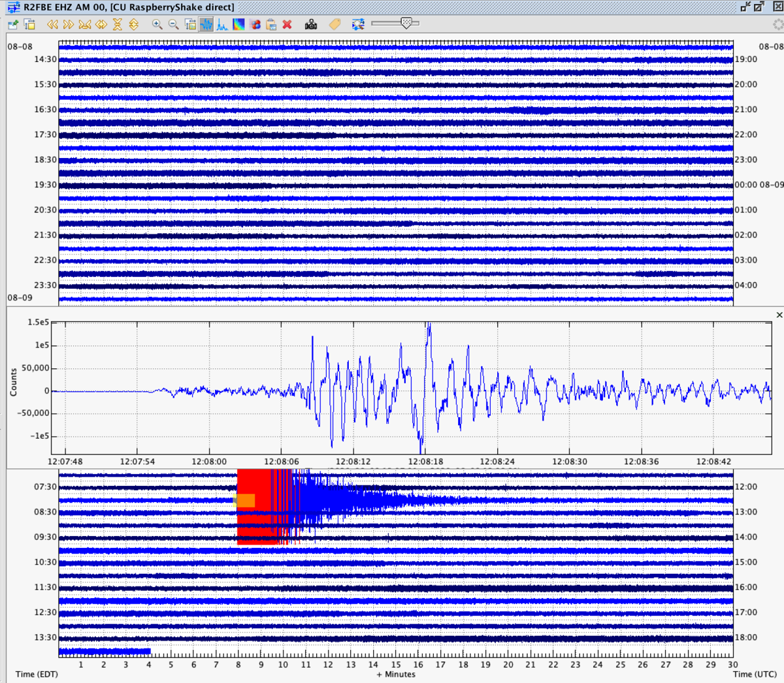Click the red-blue particle motion icon
The width and height of the screenshot is (784, 683).
[255, 24]
